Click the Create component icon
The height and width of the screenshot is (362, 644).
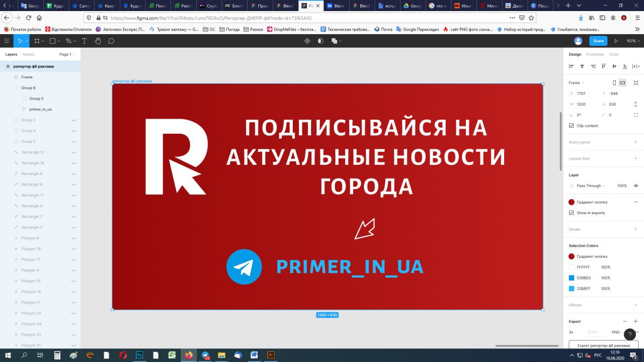[x=307, y=41]
